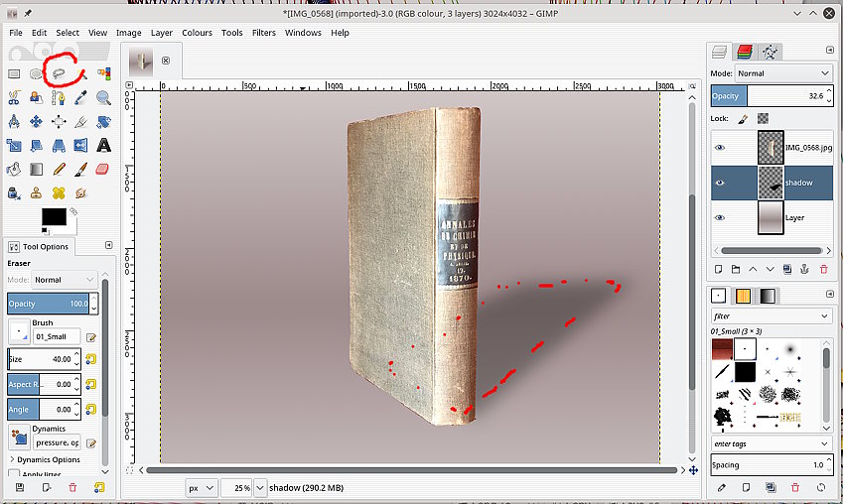
Task: Select the Crop knife tool
Action: pyautogui.click(x=81, y=121)
